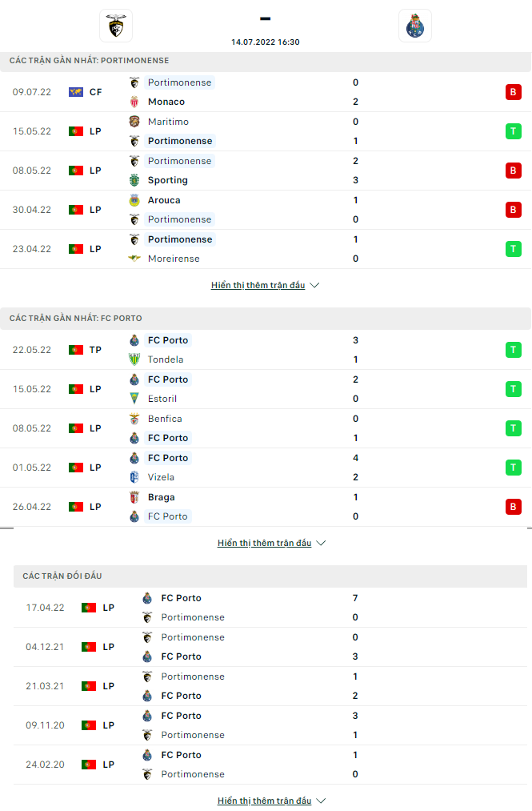The image size is (532, 811).
Task: Click the Benfica club crest
Action: [x=134, y=419]
